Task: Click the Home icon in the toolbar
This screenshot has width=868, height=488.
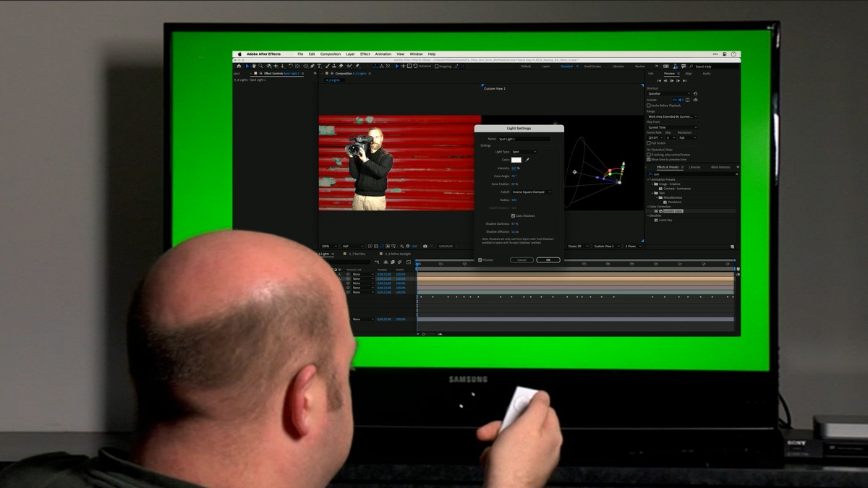Action: click(x=239, y=66)
